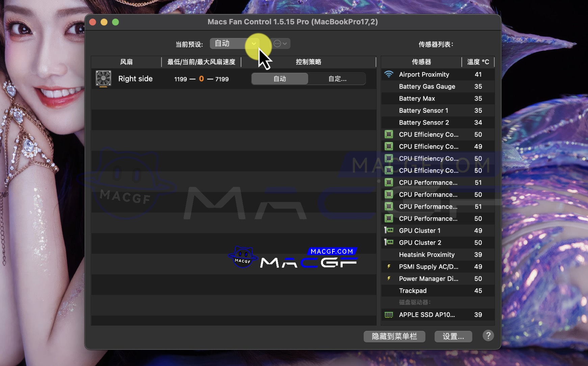Click 隐藏到菜单栏 button

click(x=394, y=336)
